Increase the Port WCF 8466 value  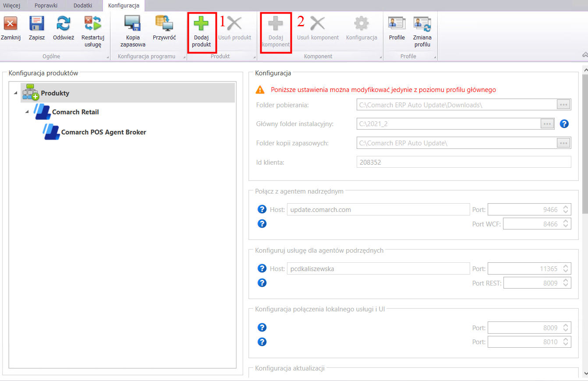566,222
